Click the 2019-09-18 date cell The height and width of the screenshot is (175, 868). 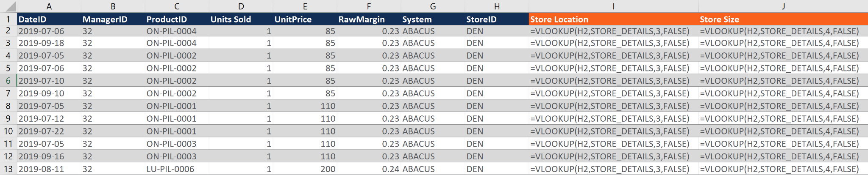point(49,43)
